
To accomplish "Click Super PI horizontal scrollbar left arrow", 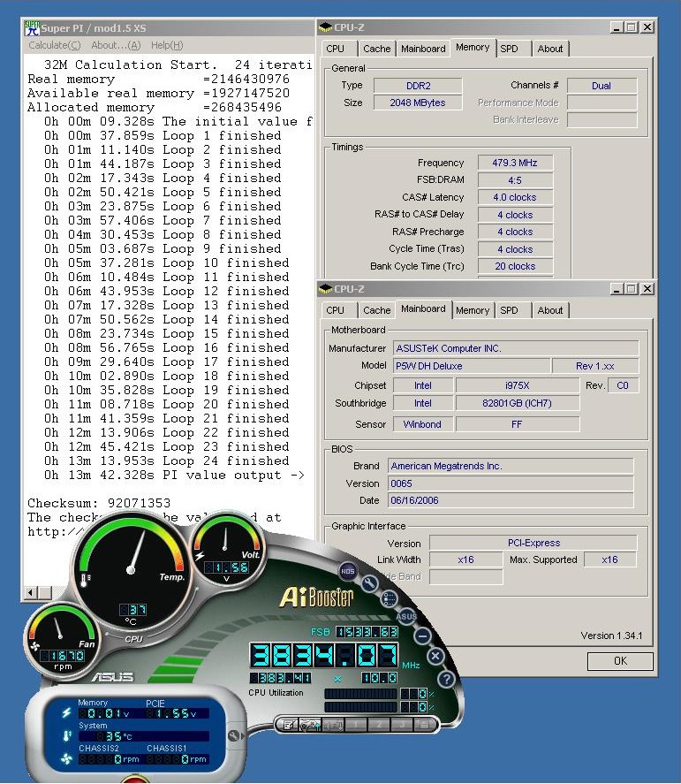I will [x=31, y=592].
